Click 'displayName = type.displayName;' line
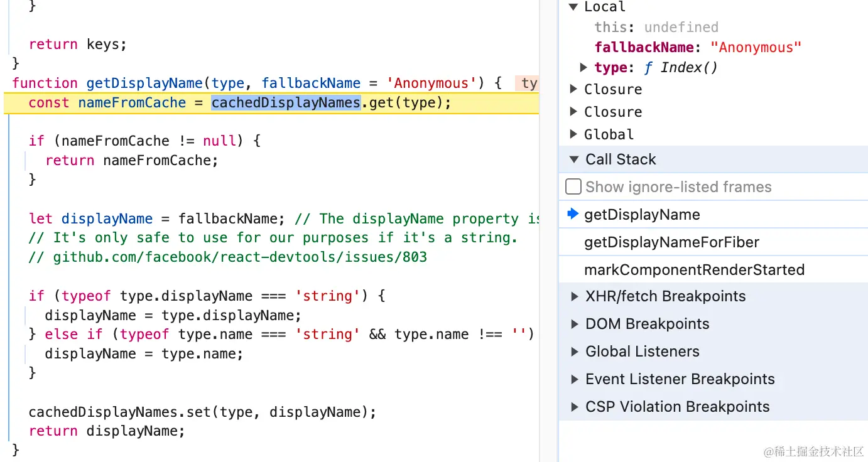This screenshot has height=462, width=868. pos(173,316)
